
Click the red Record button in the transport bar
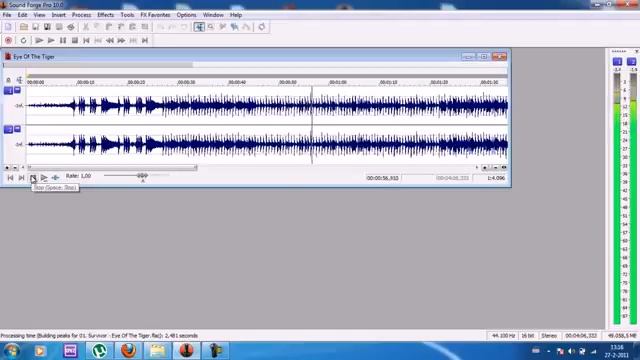(8, 40)
